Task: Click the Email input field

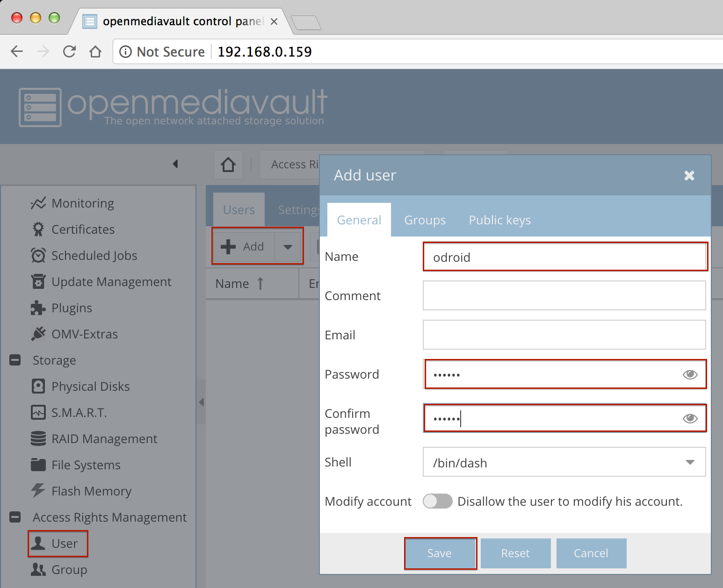Action: (564, 335)
